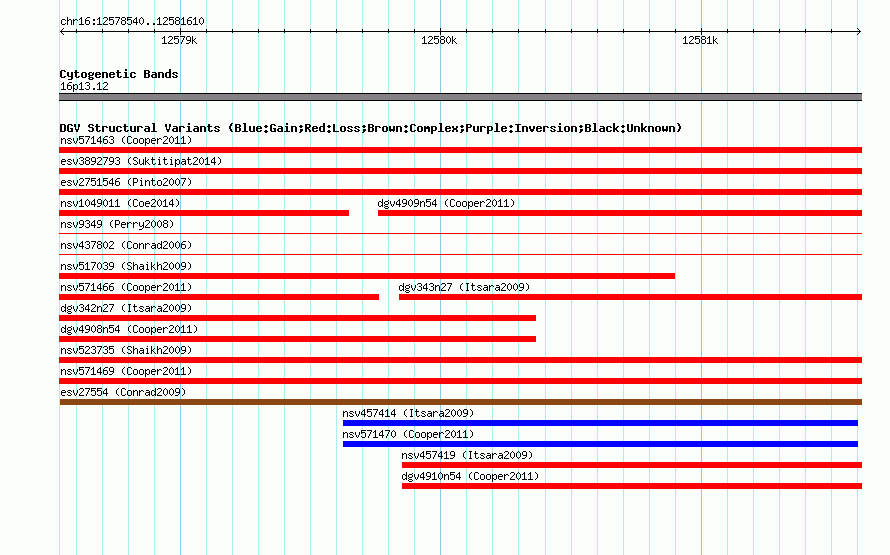Image resolution: width=890 pixels, height=555 pixels.
Task: Select the red bar under nsv457419
Action: (x=632, y=465)
